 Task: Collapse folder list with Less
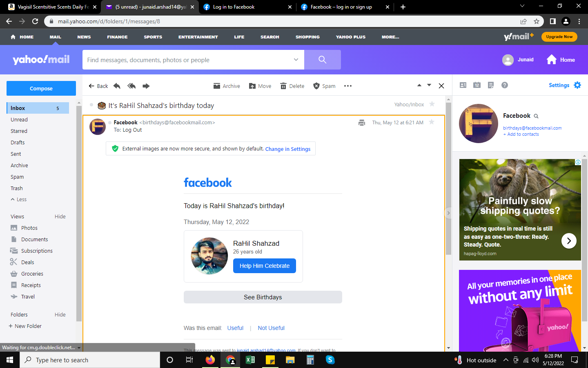pos(18,200)
